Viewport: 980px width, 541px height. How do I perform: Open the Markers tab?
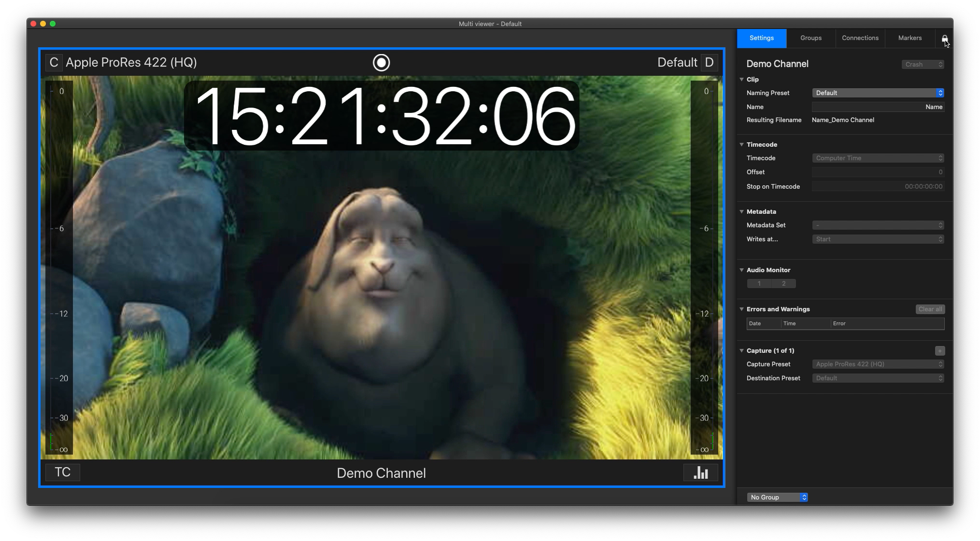[x=910, y=38]
